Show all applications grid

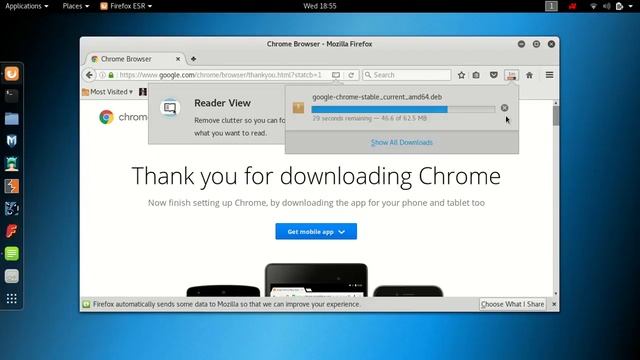(11, 298)
